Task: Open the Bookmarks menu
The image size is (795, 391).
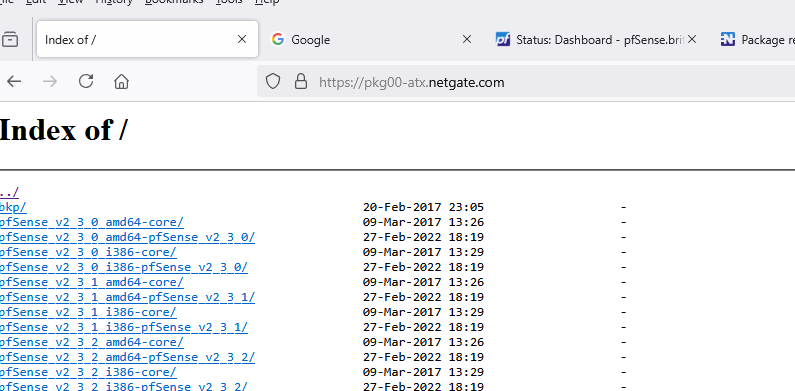Action: pyautogui.click(x=174, y=2)
